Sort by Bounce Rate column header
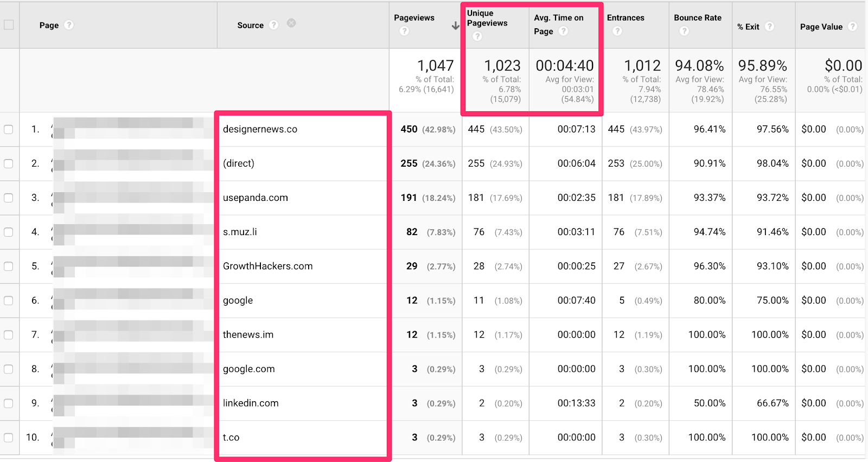This screenshot has height=462, width=868. [x=698, y=18]
